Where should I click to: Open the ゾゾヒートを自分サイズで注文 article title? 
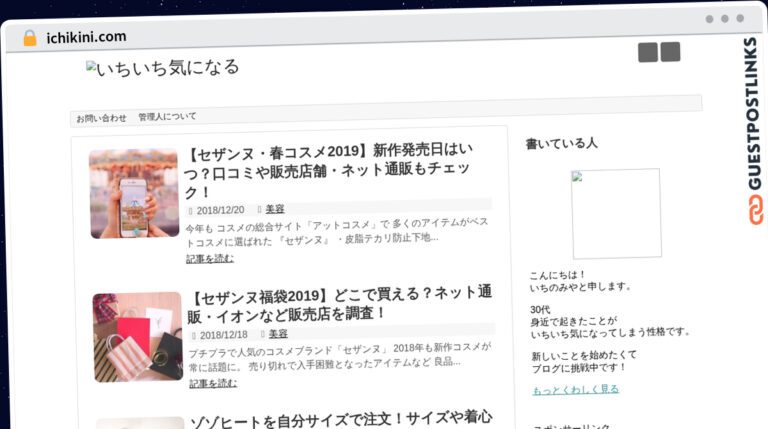(341, 419)
